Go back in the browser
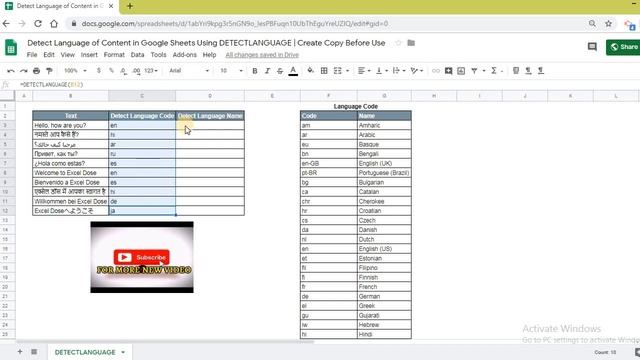The height and width of the screenshot is (360, 640). coord(6,24)
